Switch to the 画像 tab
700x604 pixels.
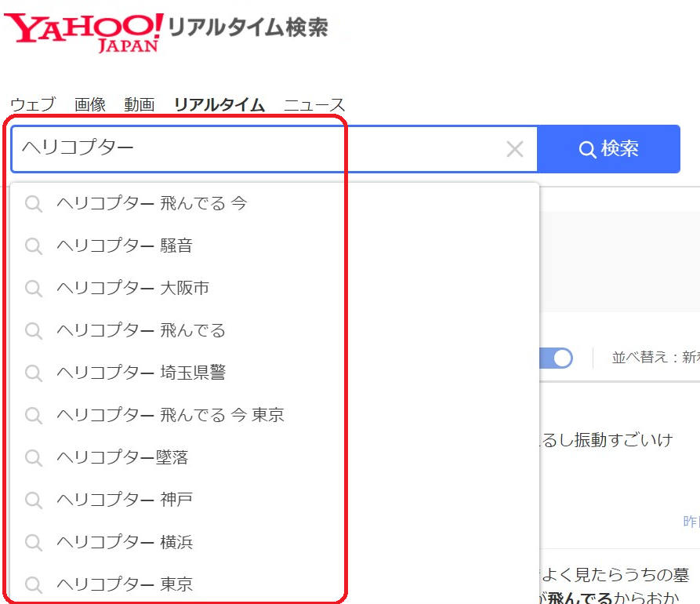click(90, 104)
